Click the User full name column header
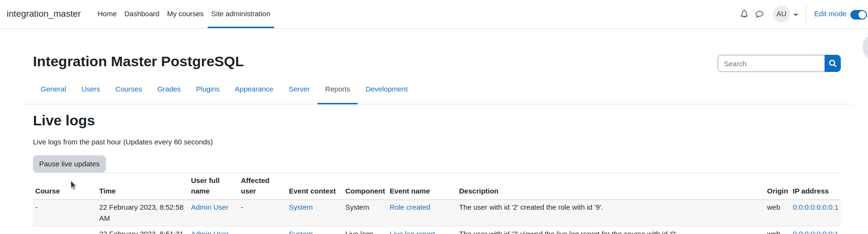This screenshot has width=868, height=234. click(205, 186)
